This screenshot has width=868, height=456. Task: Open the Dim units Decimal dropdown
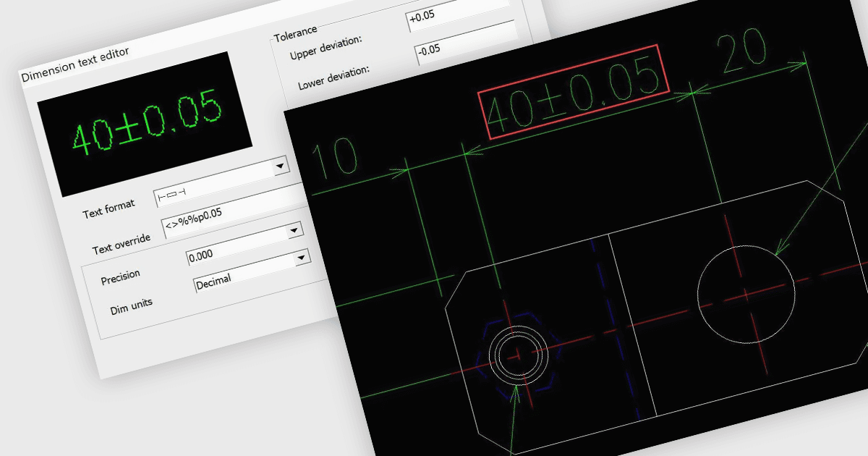pos(302,258)
